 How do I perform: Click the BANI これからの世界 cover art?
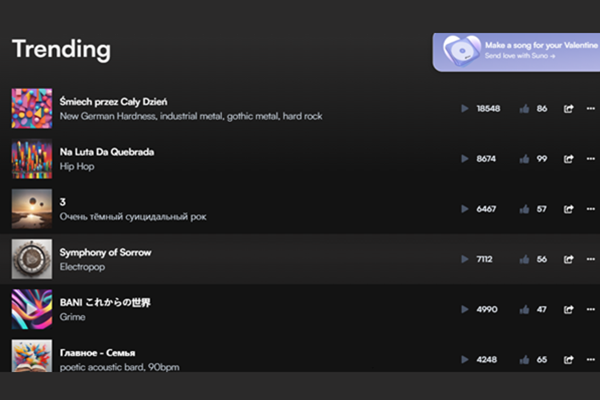pos(31,309)
